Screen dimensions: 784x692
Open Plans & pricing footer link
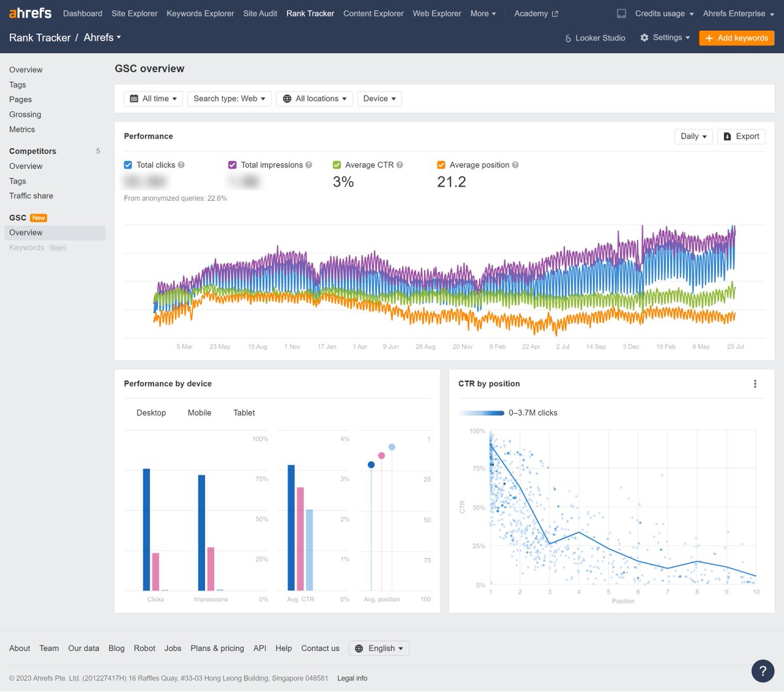(217, 648)
